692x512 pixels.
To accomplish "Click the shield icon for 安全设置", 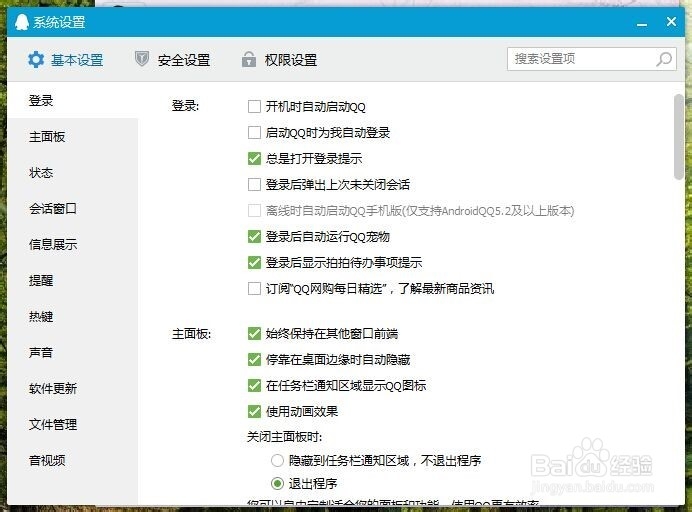I will tap(142, 59).
